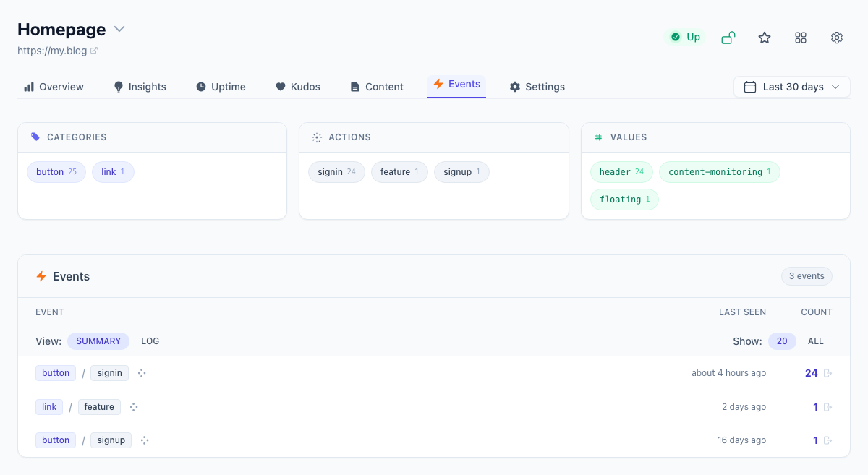
Task: Select the Events tab
Action: click(456, 85)
